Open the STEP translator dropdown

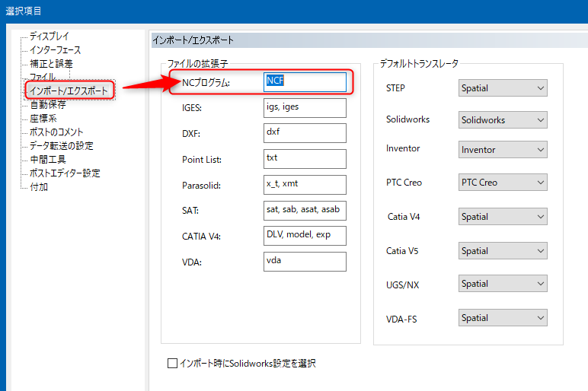click(x=503, y=88)
